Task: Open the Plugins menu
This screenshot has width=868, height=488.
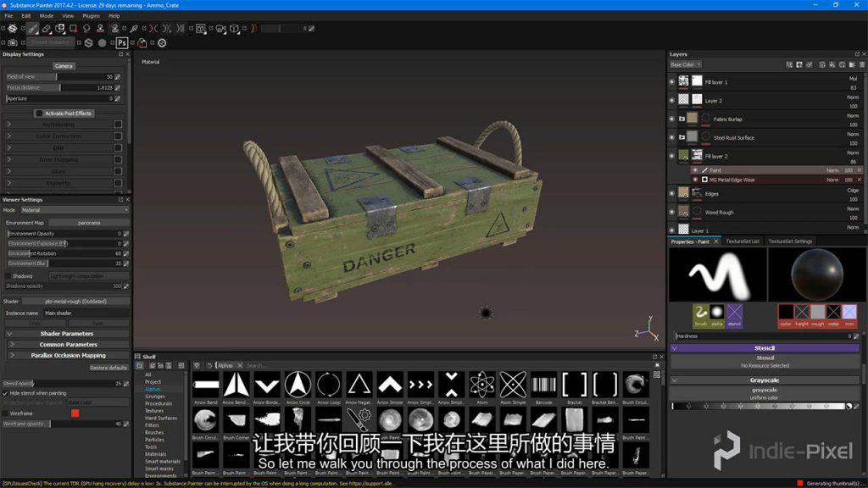Action: 91,16
